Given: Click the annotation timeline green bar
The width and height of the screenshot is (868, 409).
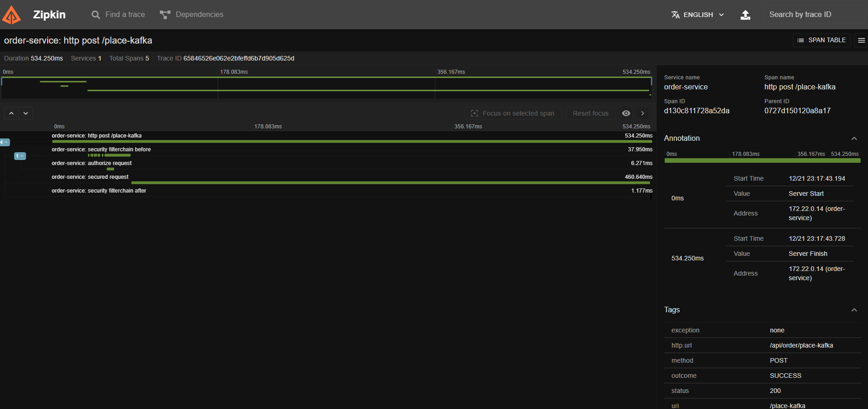Looking at the screenshot, I should [763, 160].
